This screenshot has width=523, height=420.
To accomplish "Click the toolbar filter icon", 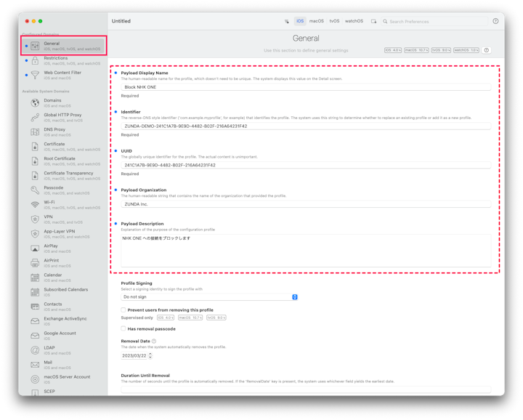I will tap(286, 21).
